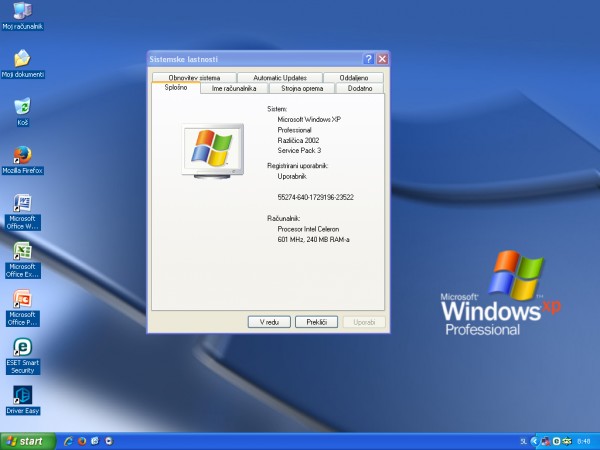Select Microsoft Office PowerPoint desktop shortcut

coord(23,308)
